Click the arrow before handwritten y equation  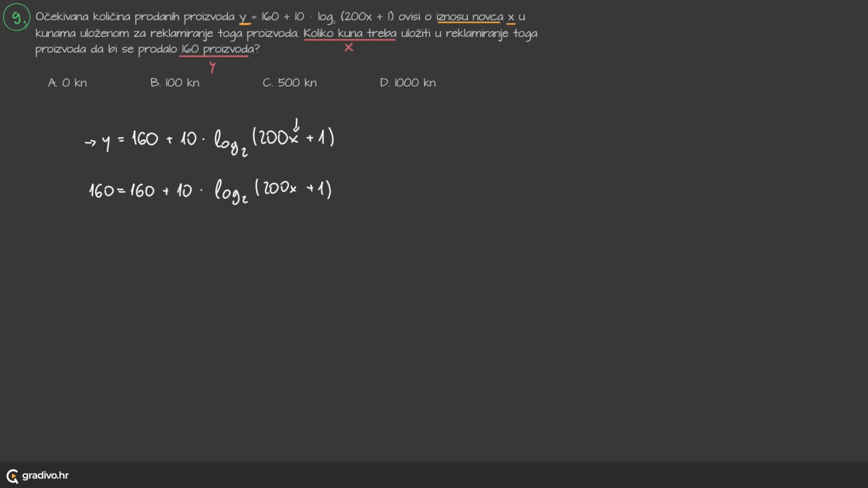(x=90, y=143)
